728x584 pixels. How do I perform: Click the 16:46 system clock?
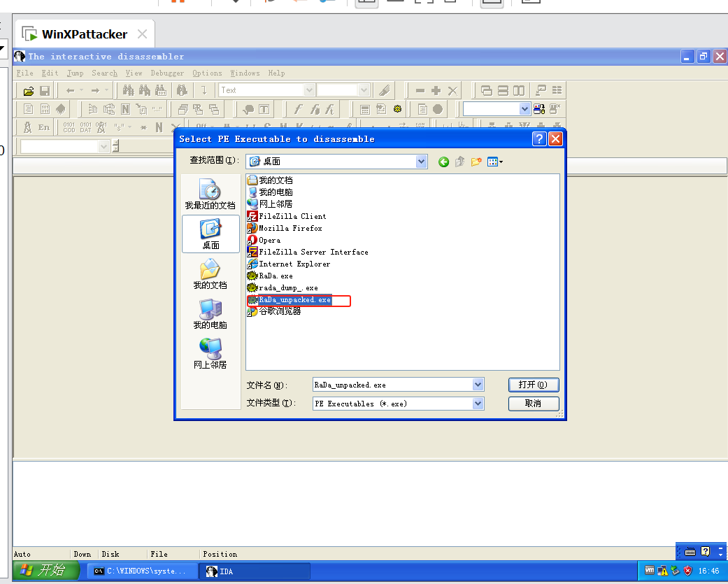click(x=708, y=571)
